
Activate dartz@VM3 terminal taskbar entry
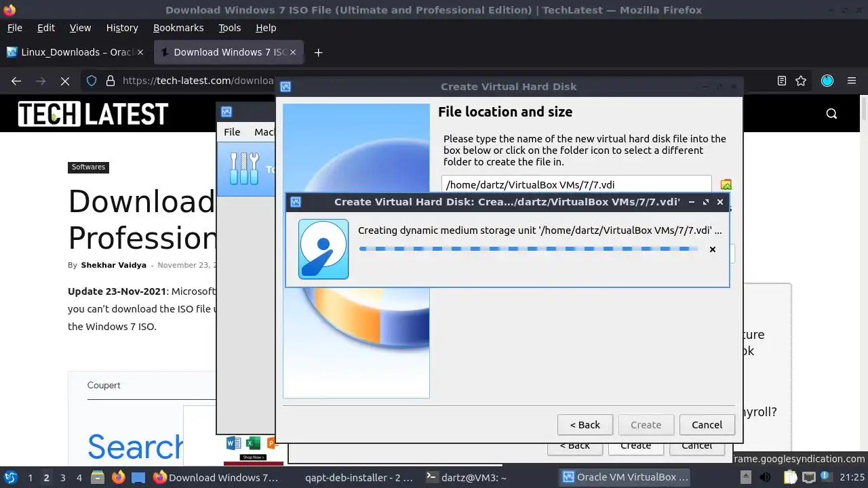[x=488, y=477]
